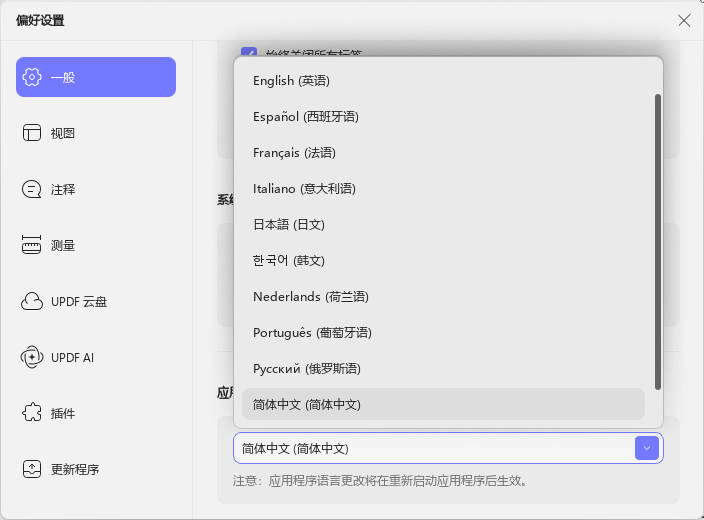
Task: Switch to the 视图 tab label
Action: [x=63, y=133]
